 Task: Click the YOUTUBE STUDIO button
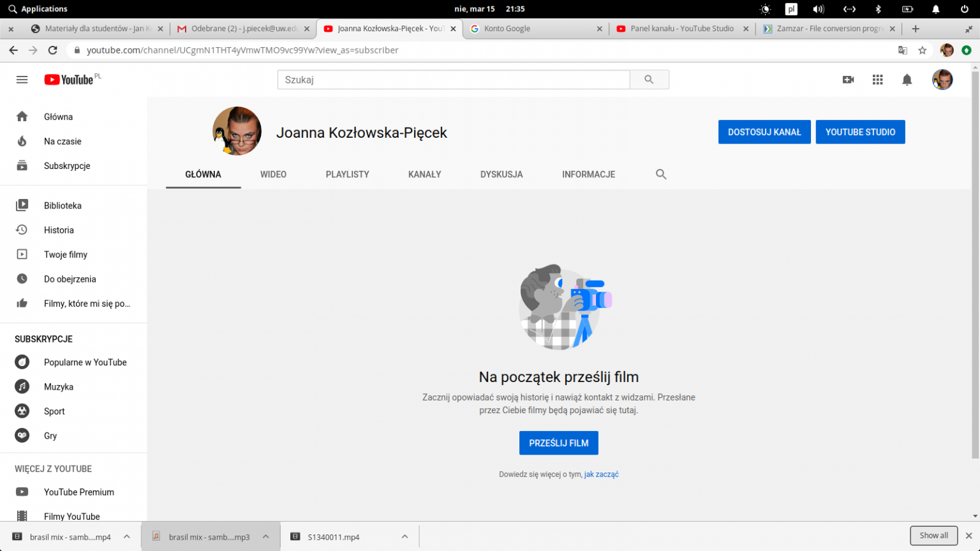pos(860,132)
